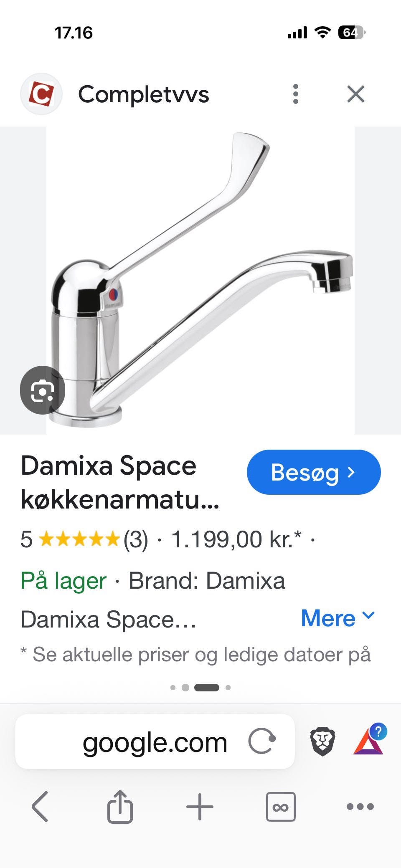Close the Completvvs product panel
The width and height of the screenshot is (401, 868).
pyautogui.click(x=356, y=94)
